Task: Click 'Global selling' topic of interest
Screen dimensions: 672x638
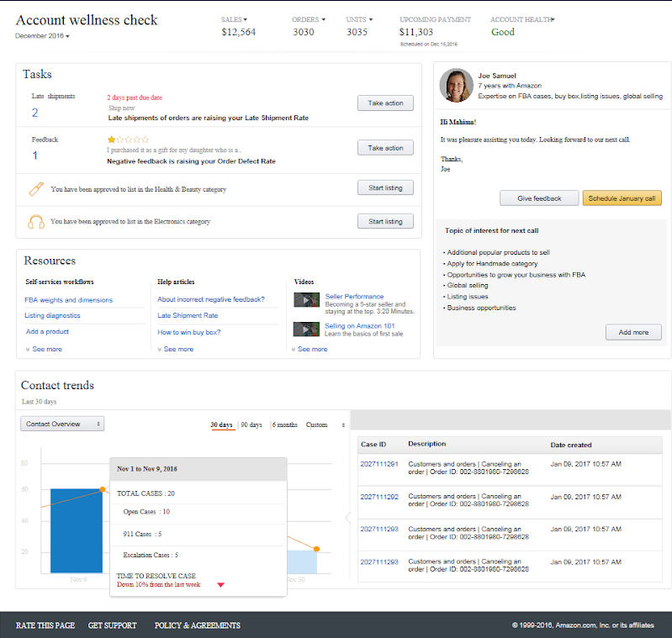Action: pos(467,285)
